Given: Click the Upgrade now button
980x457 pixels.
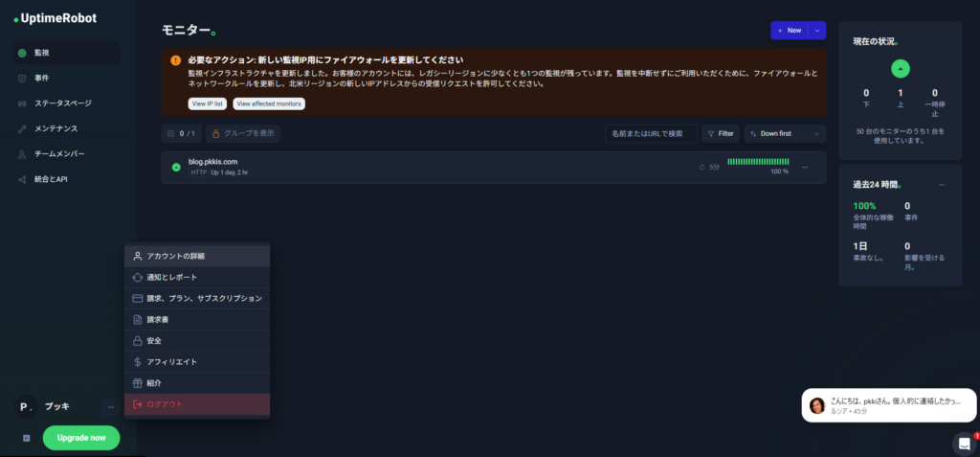Looking at the screenshot, I should pyautogui.click(x=81, y=438).
